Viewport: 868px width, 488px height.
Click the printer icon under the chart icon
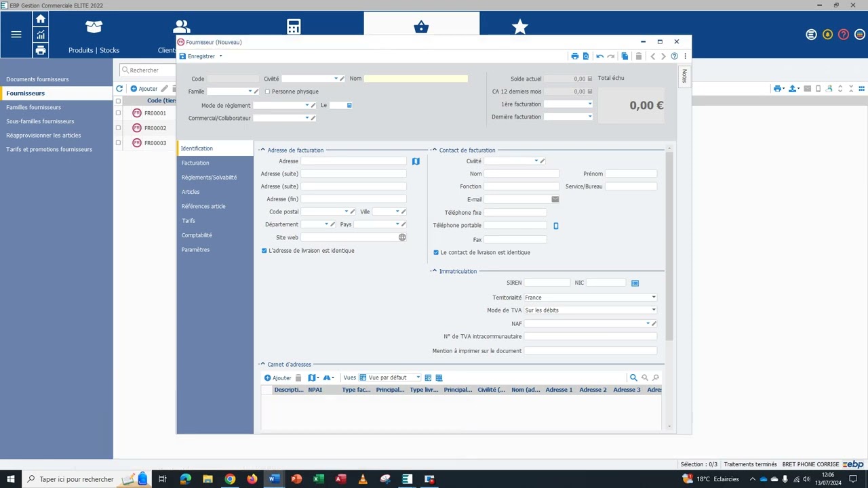coord(41,50)
